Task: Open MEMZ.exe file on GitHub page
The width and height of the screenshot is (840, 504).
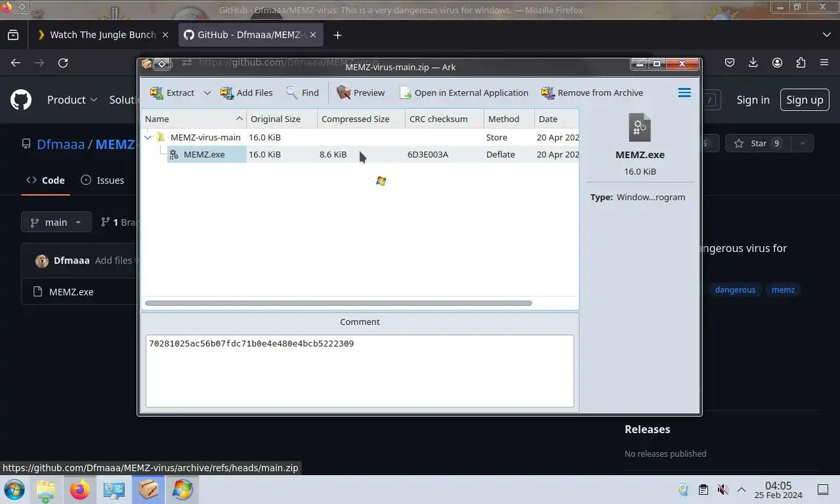Action: click(x=71, y=291)
